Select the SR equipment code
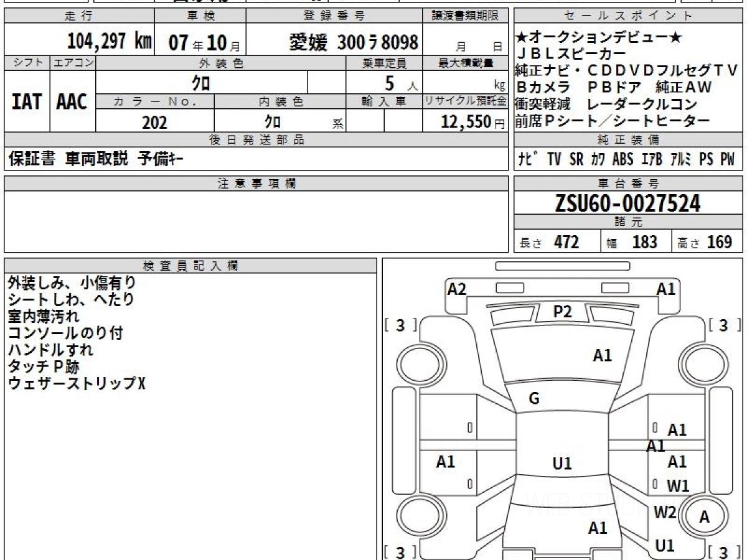Viewport: 747px width, 560px height. click(x=576, y=159)
